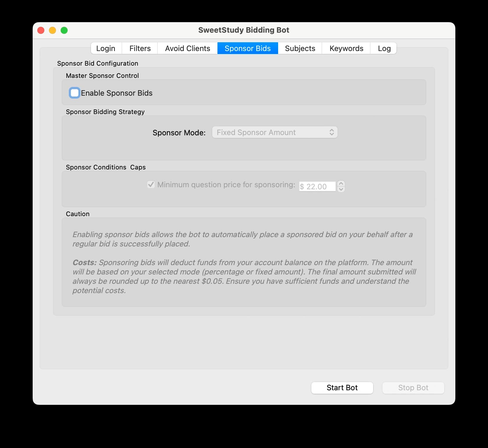The image size is (488, 448).
Task: Click the bold Costs: word
Action: tap(85, 262)
